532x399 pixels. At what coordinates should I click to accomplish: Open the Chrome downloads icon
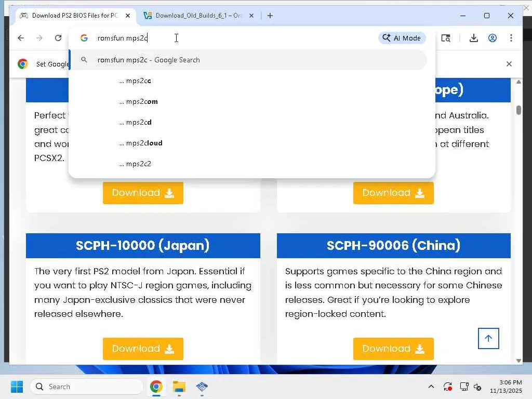pos(474,38)
